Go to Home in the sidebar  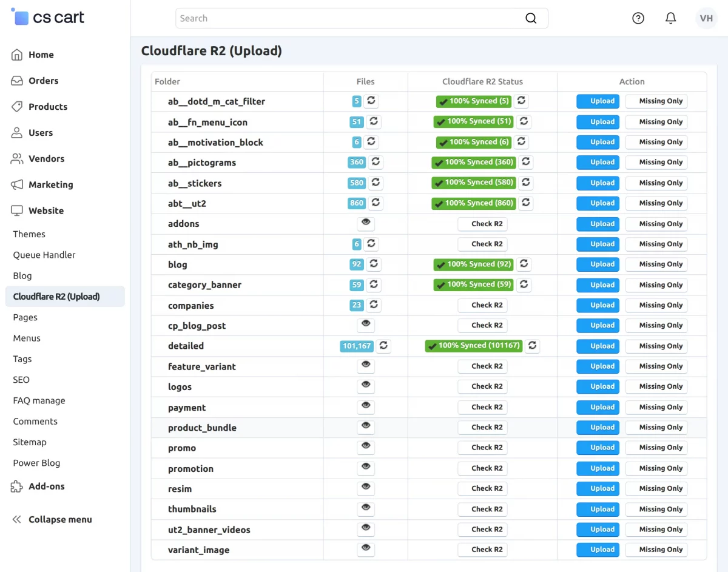pos(33,55)
